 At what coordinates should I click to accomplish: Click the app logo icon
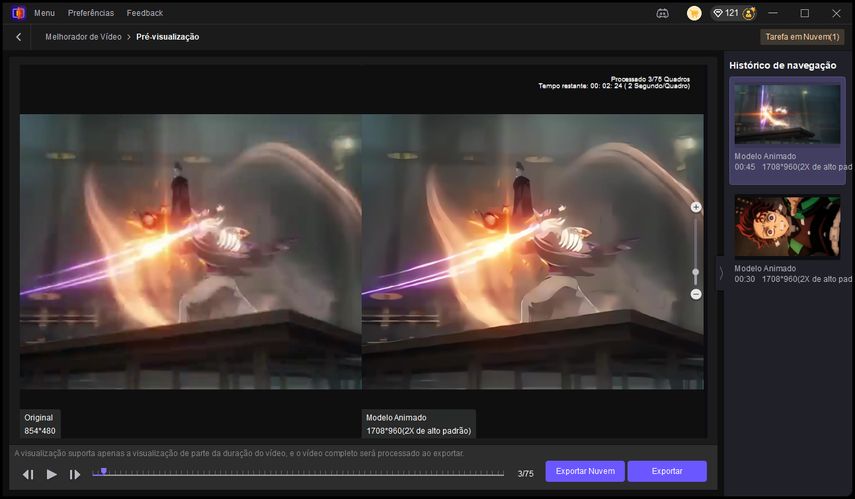(x=18, y=13)
